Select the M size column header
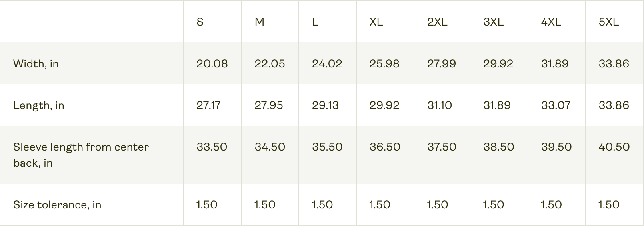644x226 pixels. pyautogui.click(x=259, y=22)
